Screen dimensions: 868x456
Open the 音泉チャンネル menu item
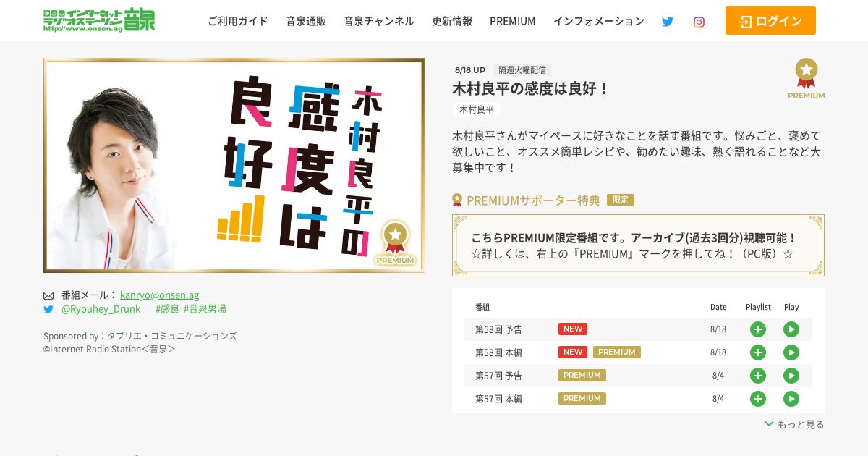click(379, 21)
